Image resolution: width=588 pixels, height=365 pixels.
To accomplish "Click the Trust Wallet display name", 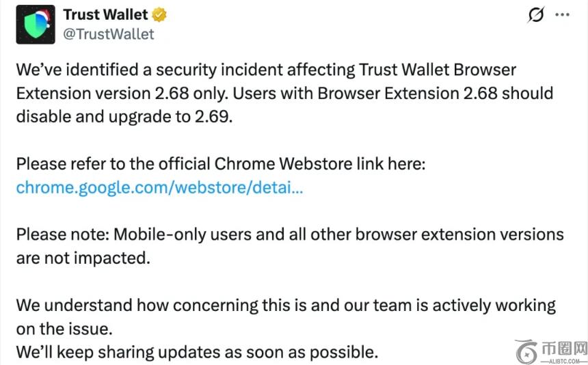I will point(105,15).
